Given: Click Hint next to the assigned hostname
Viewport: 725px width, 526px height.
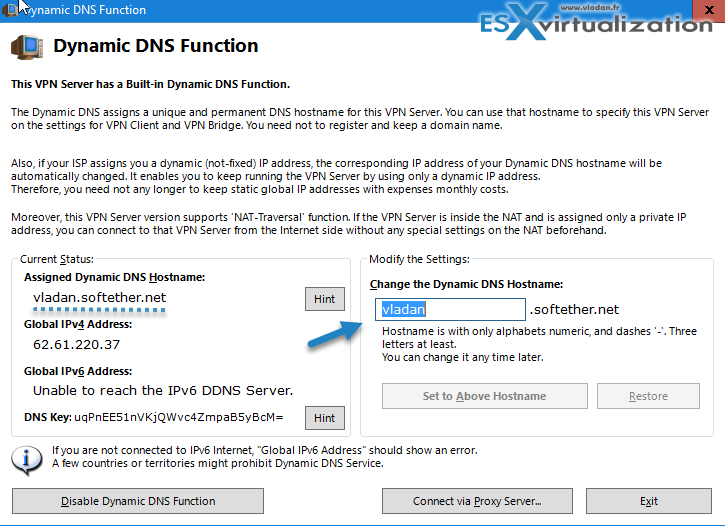Looking at the screenshot, I should [325, 299].
